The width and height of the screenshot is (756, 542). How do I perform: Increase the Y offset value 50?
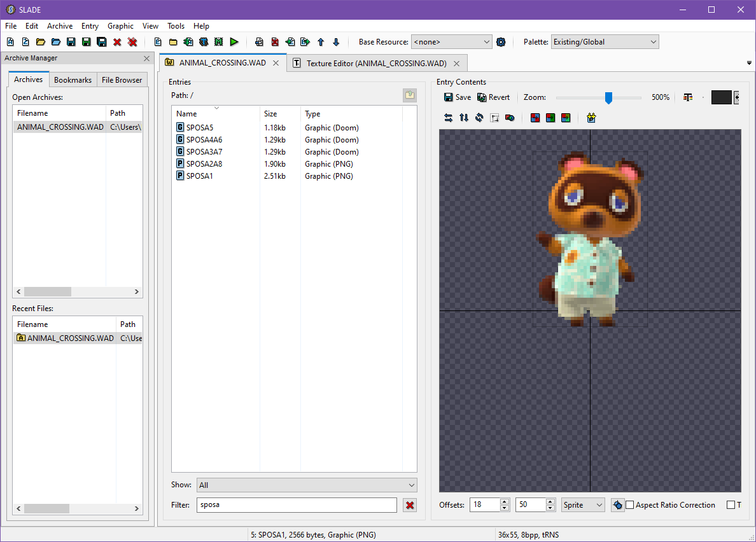pos(550,501)
